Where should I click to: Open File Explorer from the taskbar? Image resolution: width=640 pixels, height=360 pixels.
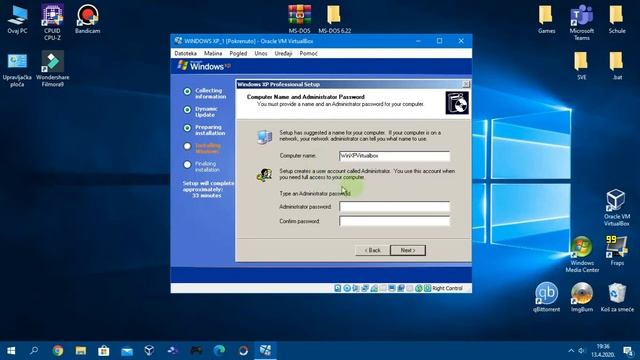(81, 351)
